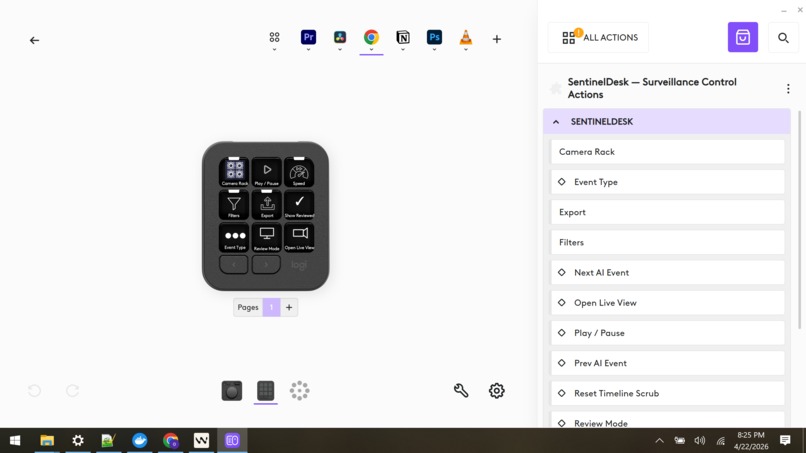Select the Notion profile icon
This screenshot has width=806, height=453.
[403, 37]
